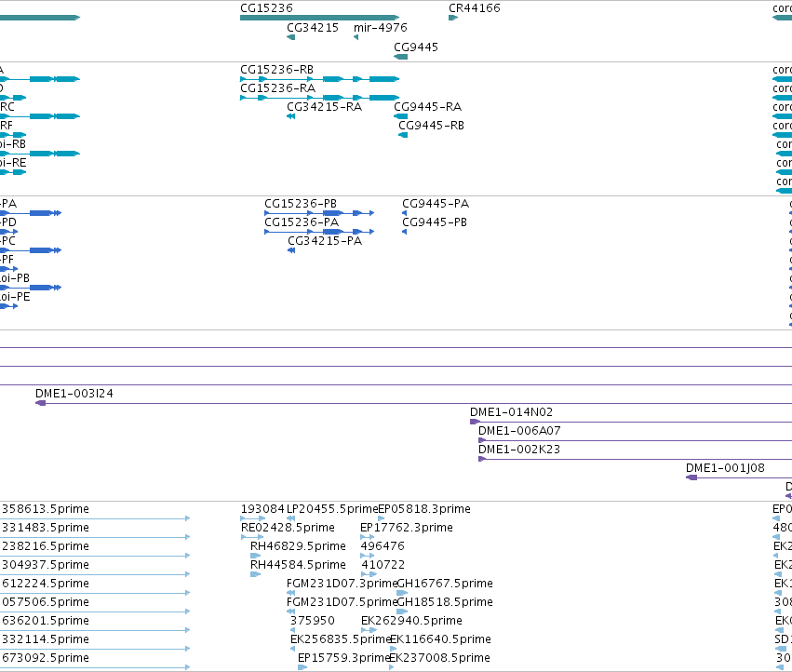Select the RE02428.5prime EST label
Image resolution: width=792 pixels, height=672 pixels.
click(x=288, y=528)
